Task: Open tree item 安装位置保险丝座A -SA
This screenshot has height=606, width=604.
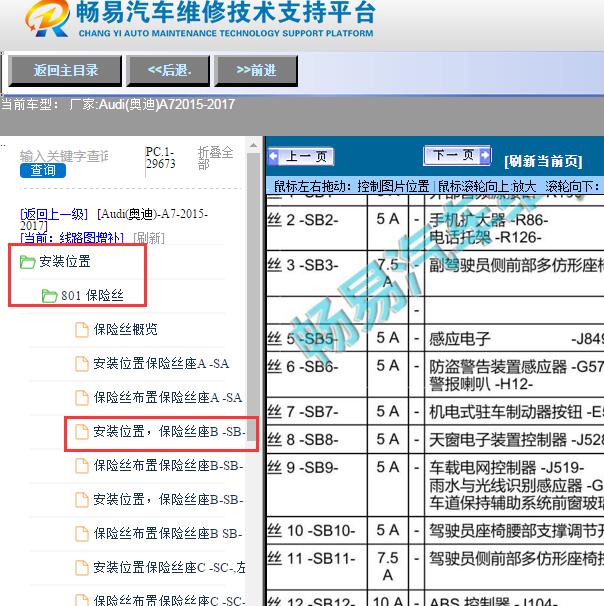Action: [161, 364]
